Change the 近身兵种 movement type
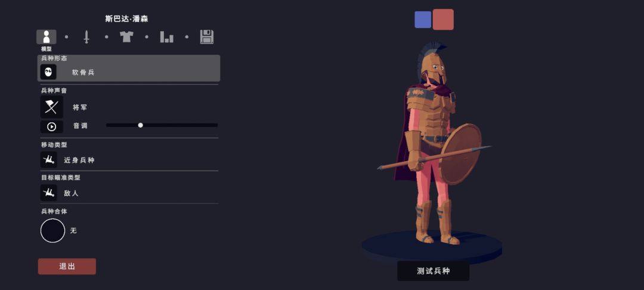The width and height of the screenshot is (644, 290). tap(79, 160)
